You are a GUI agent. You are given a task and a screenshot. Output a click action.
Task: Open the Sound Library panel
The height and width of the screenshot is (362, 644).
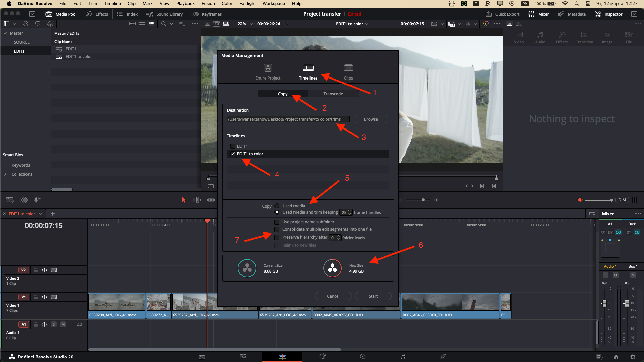(165, 14)
